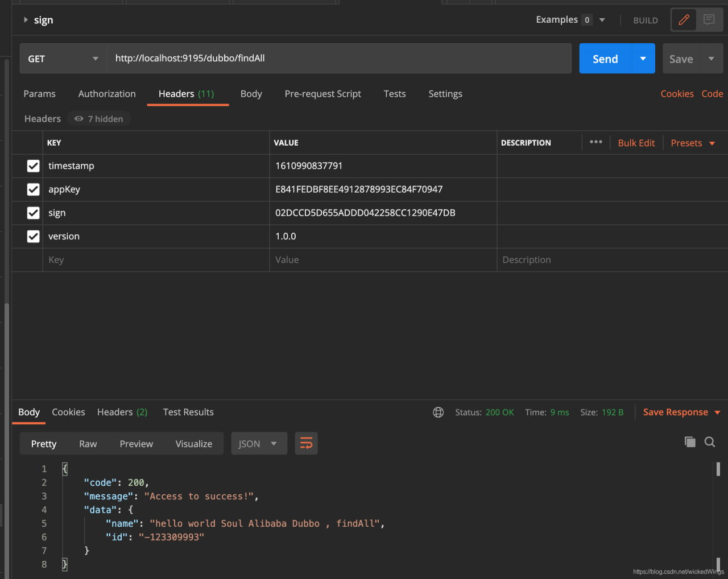Uncheck the timestamp header checkbox
Screen dimensions: 728x579
pos(34,166)
